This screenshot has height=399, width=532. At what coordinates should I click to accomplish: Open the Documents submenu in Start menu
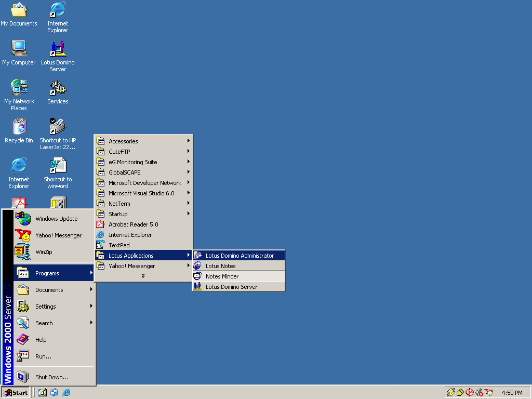pyautogui.click(x=54, y=290)
